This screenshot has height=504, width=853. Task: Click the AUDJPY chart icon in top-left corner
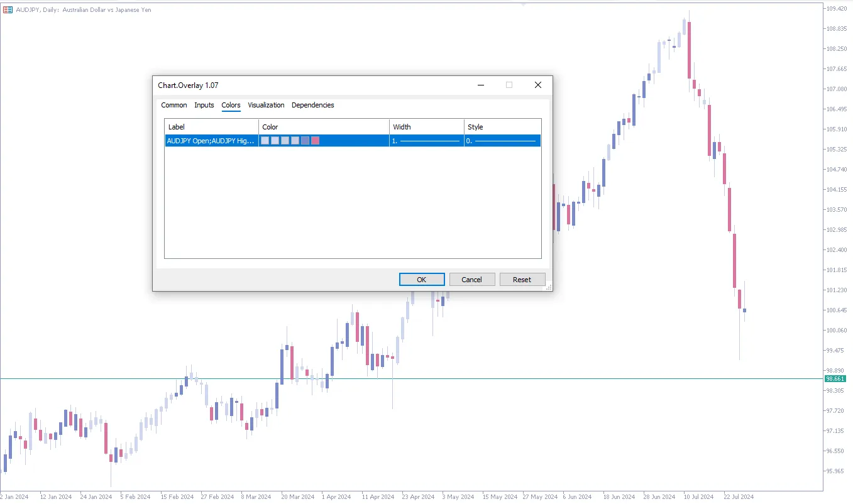pos(7,9)
